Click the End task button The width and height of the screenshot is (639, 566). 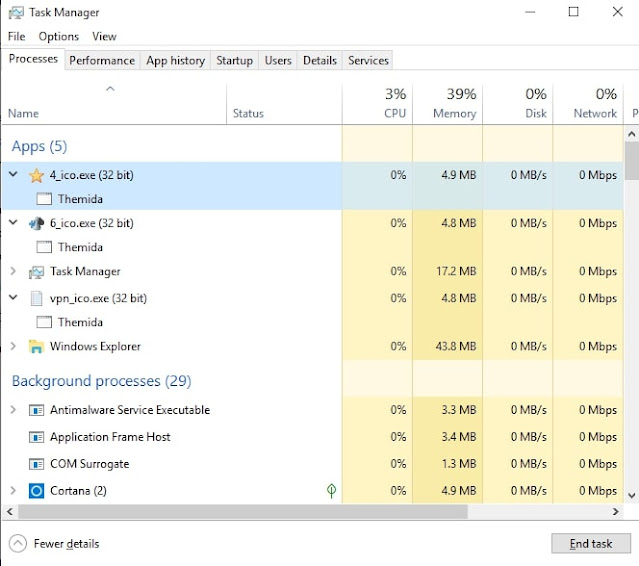[x=591, y=544]
